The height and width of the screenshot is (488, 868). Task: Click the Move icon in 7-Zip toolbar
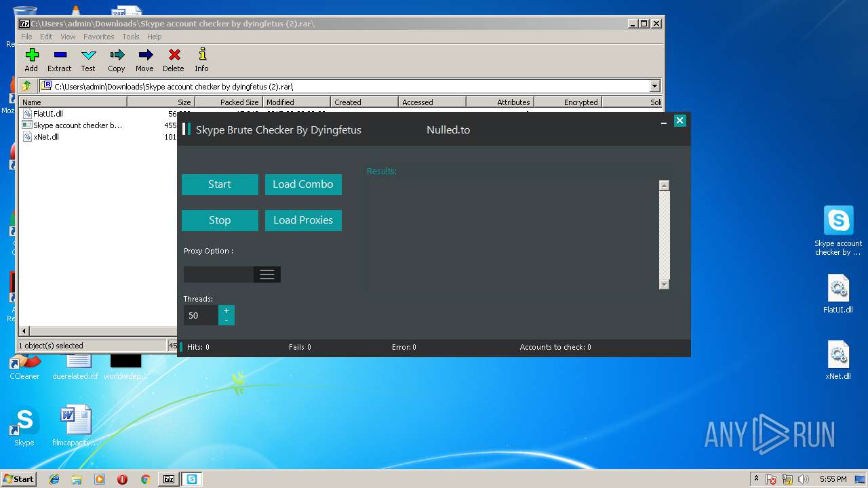click(145, 55)
